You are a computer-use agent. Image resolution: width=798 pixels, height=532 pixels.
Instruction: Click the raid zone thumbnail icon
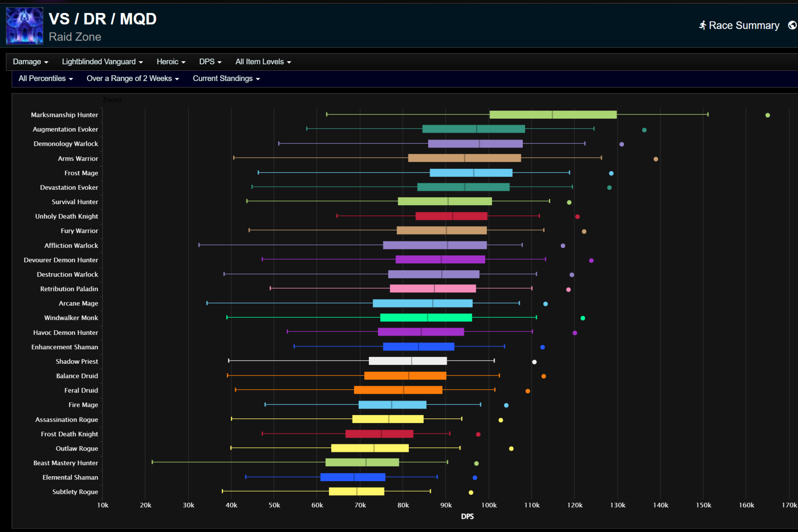(25, 26)
